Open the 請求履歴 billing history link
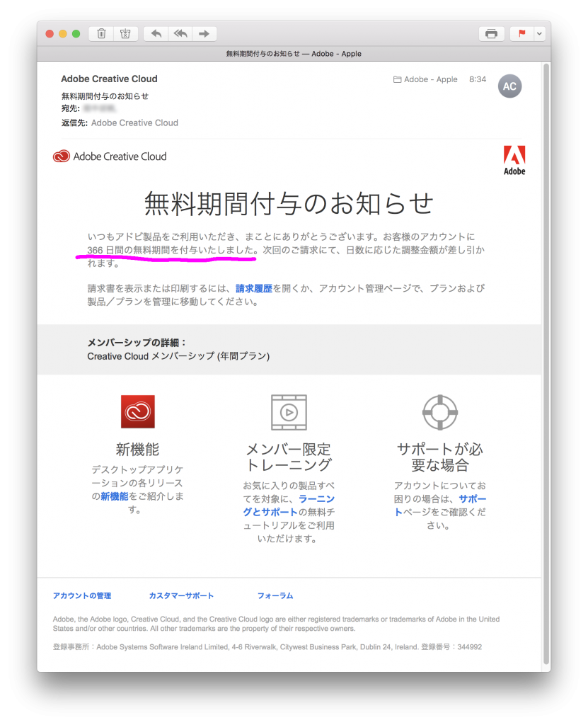Screen dimensions: 588x725 254,289
